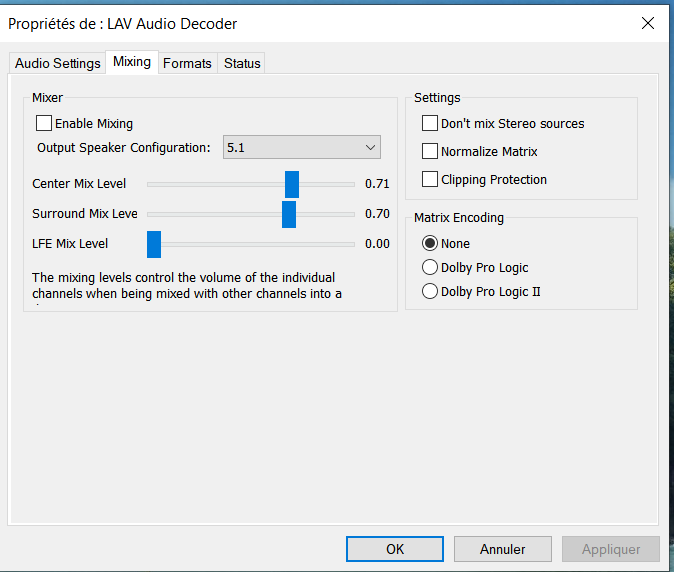674x572 pixels.
Task: Click the LFE Mix Level slider handle
Action: pos(154,244)
